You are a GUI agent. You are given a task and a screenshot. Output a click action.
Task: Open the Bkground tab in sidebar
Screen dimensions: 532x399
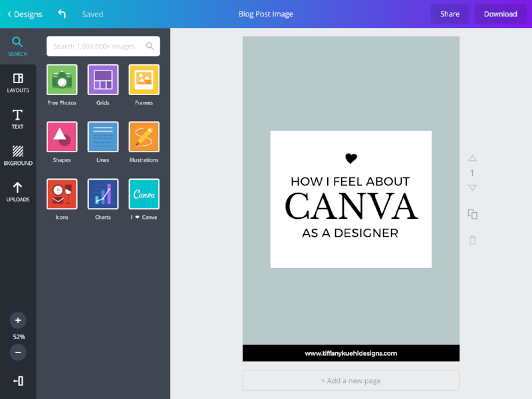(x=18, y=156)
